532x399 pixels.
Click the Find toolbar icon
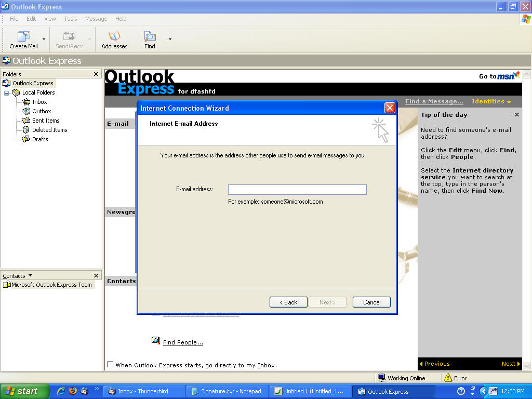(x=150, y=36)
